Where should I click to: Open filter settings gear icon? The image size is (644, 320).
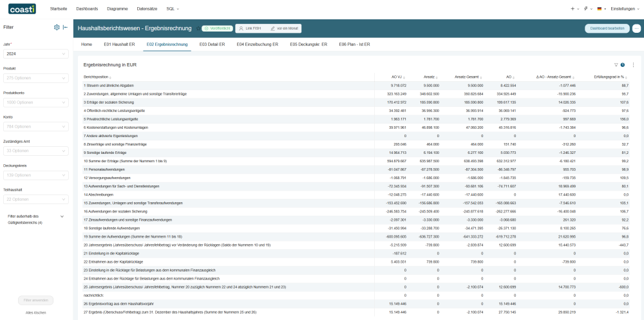pyautogui.click(x=57, y=27)
